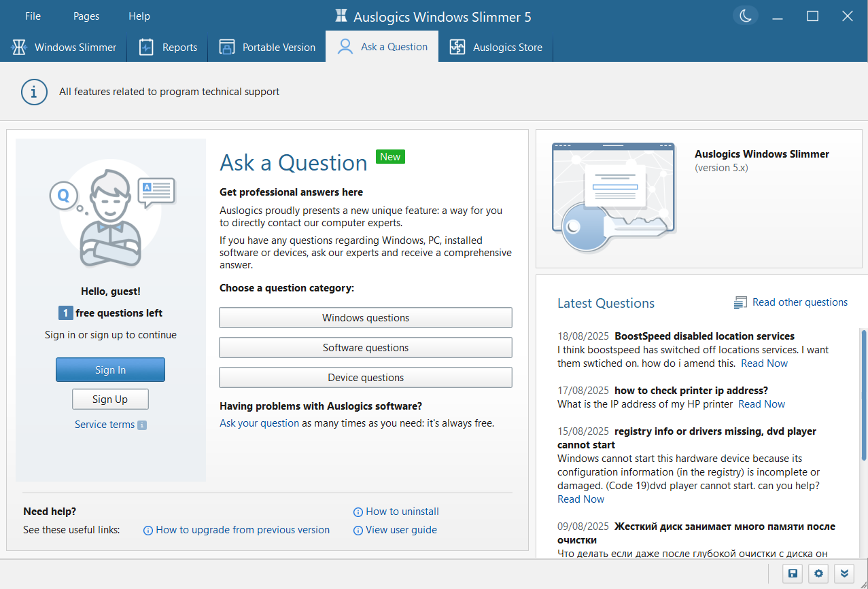
Task: Click the Ask your question link
Action: pyautogui.click(x=259, y=423)
